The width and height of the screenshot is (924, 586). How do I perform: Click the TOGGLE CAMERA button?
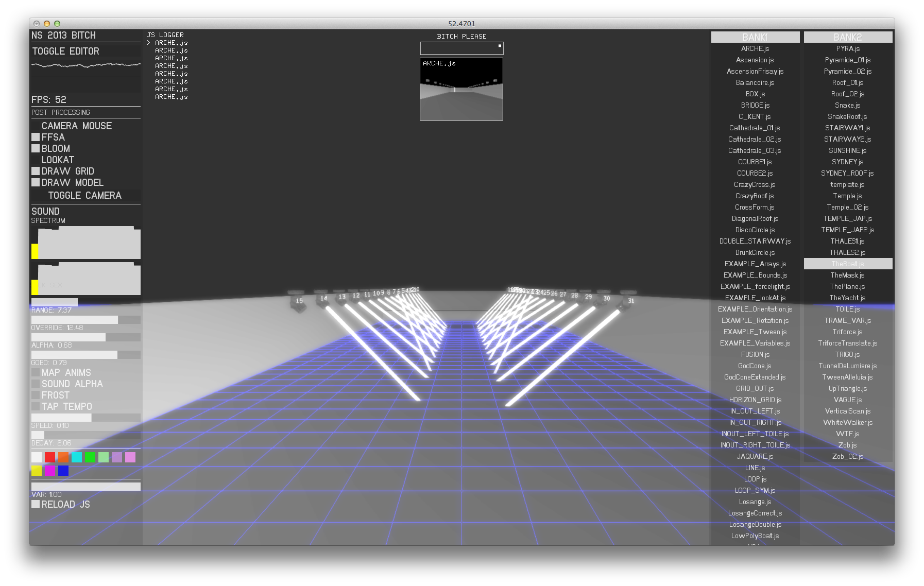point(85,196)
